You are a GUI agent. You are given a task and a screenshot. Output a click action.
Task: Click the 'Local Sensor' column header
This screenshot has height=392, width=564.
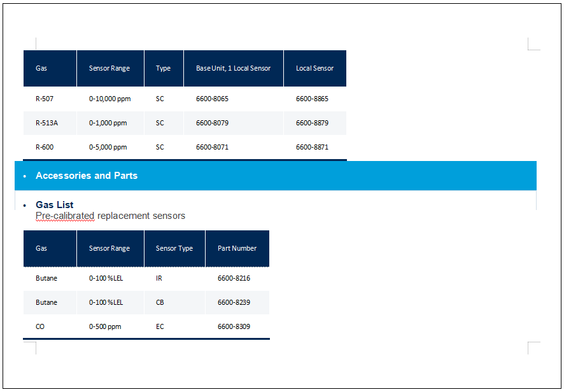click(314, 68)
